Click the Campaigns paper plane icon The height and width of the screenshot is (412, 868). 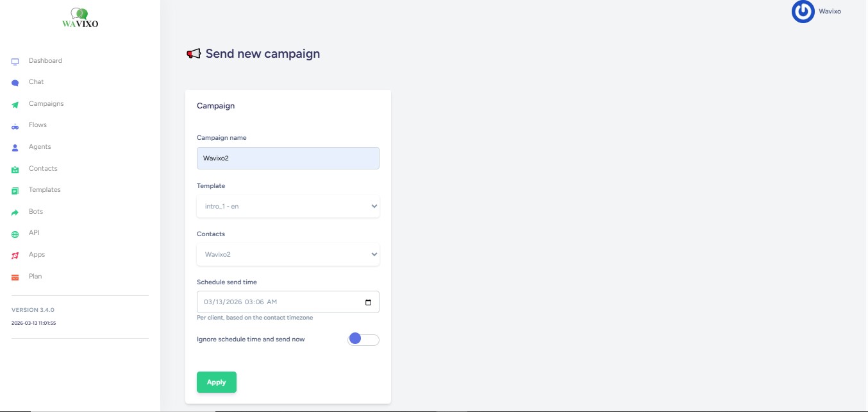15,105
